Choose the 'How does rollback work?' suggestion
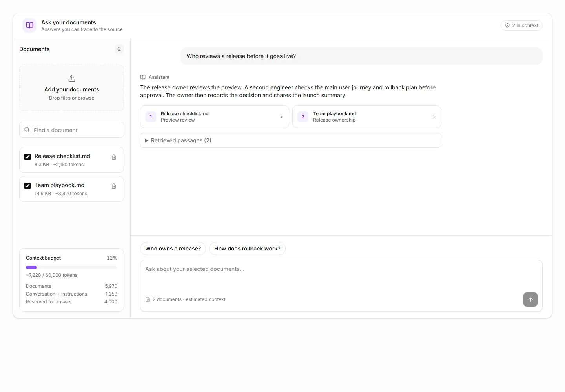The image size is (565, 392). click(247, 249)
